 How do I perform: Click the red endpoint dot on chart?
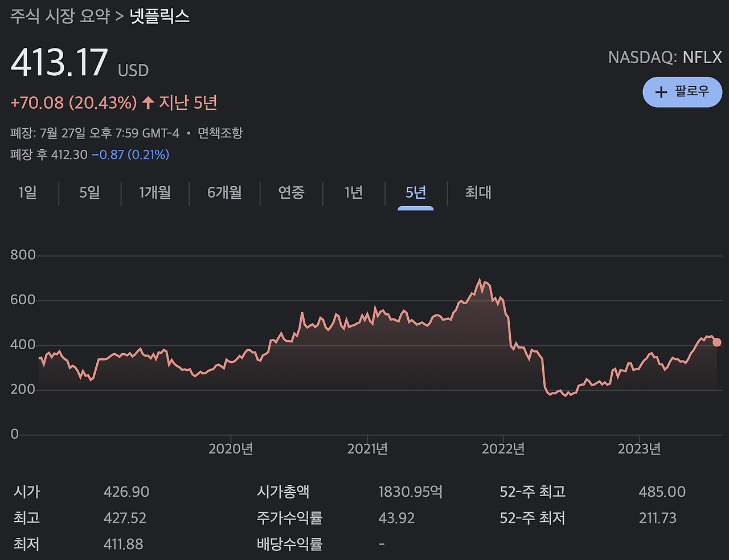tap(716, 342)
